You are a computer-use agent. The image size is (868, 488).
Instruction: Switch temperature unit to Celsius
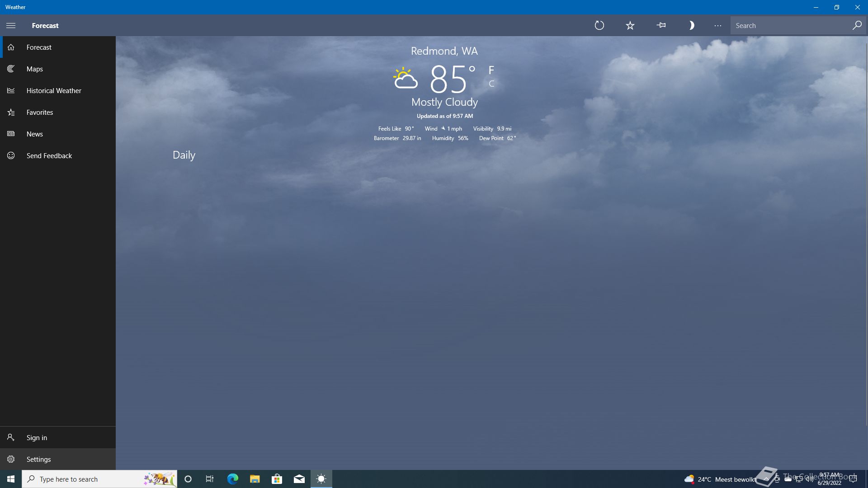tap(491, 84)
